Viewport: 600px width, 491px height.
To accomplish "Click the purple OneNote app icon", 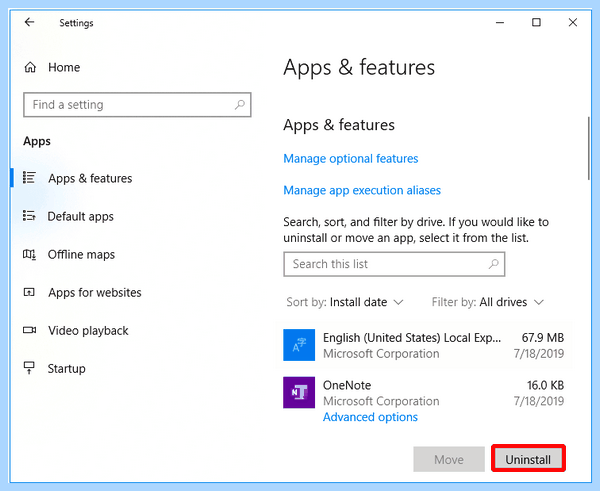I will pos(299,392).
